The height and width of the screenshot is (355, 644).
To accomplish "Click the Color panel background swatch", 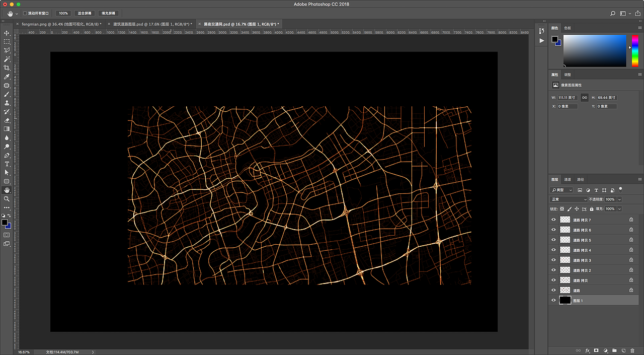I will (558, 42).
